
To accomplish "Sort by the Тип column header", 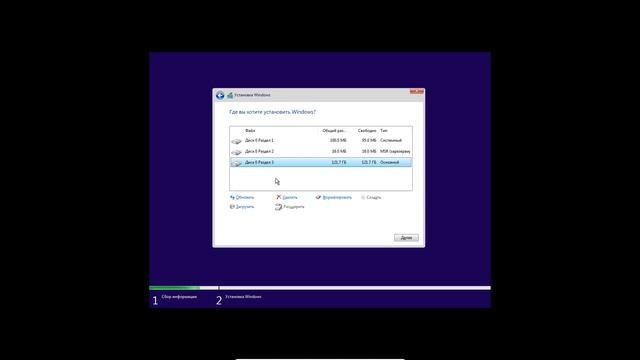I will pyautogui.click(x=384, y=131).
